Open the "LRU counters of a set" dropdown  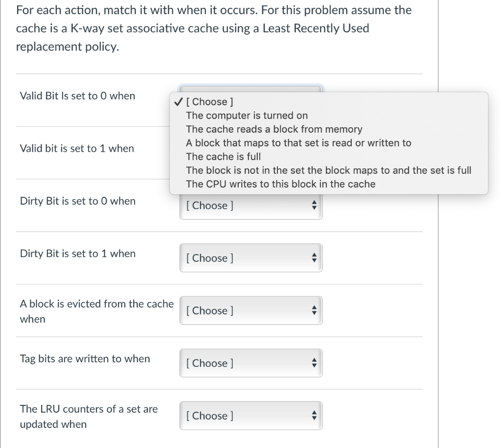(251, 415)
